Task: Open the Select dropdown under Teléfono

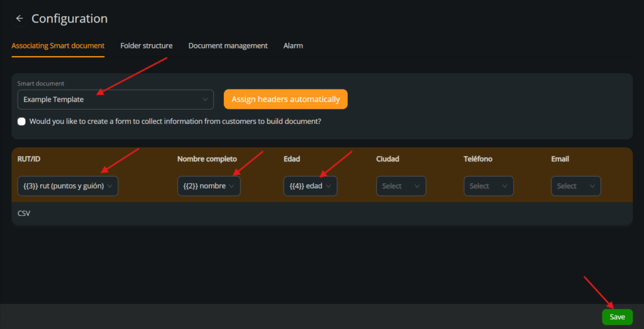Action: point(488,186)
